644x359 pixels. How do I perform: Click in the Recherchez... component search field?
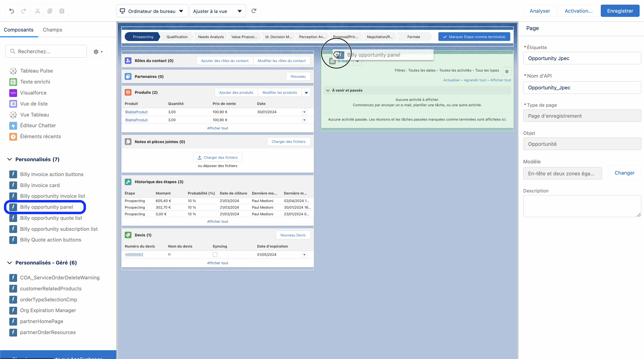(46, 51)
